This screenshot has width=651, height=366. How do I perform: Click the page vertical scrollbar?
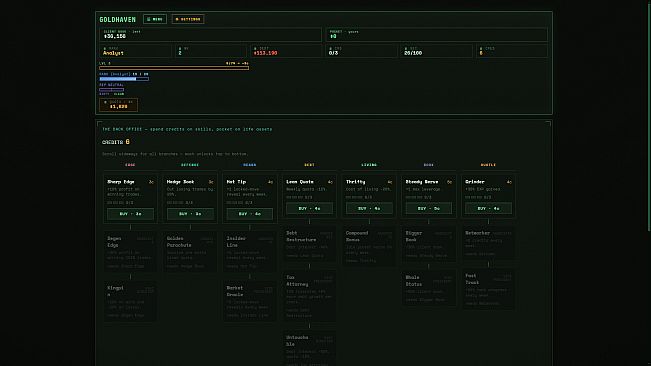(x=649, y=116)
